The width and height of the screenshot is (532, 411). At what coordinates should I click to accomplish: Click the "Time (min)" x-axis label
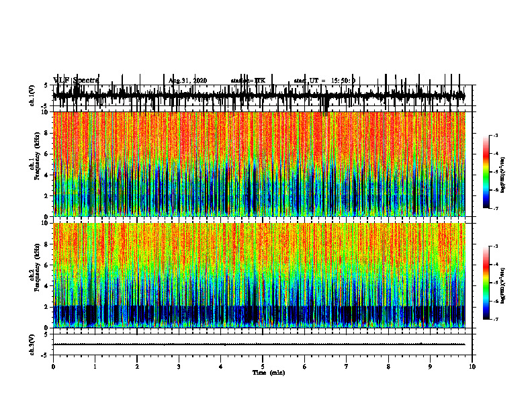click(x=269, y=373)
